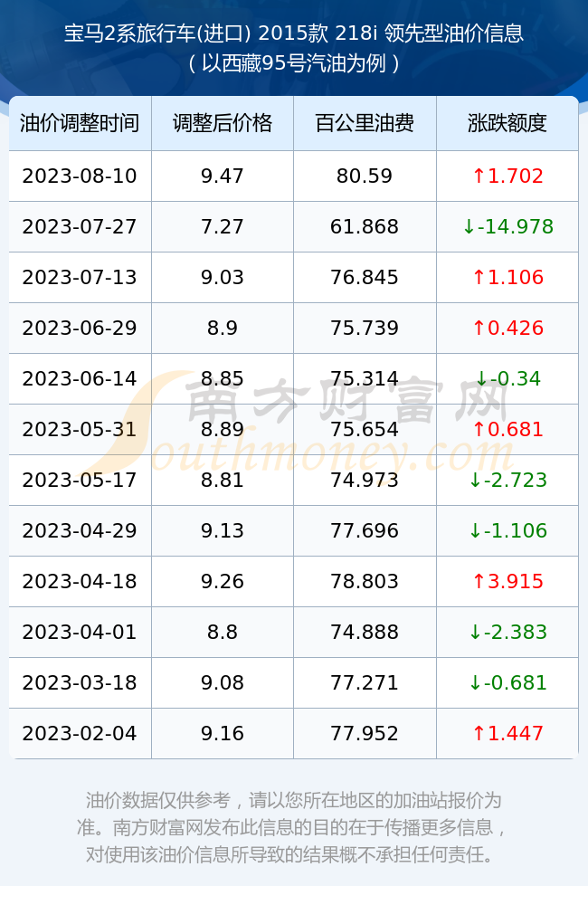Click fuel cost 76.845 cell
This screenshot has width=588, height=905.
(x=365, y=278)
